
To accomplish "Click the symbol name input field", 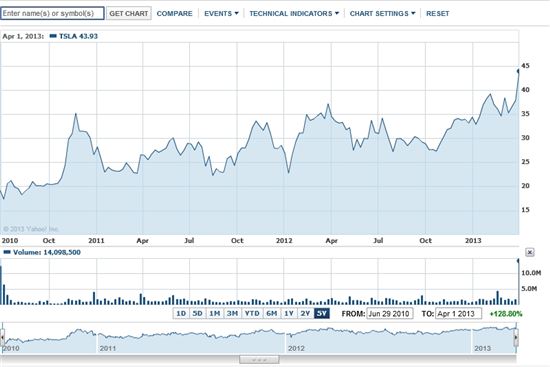I will coord(52,13).
